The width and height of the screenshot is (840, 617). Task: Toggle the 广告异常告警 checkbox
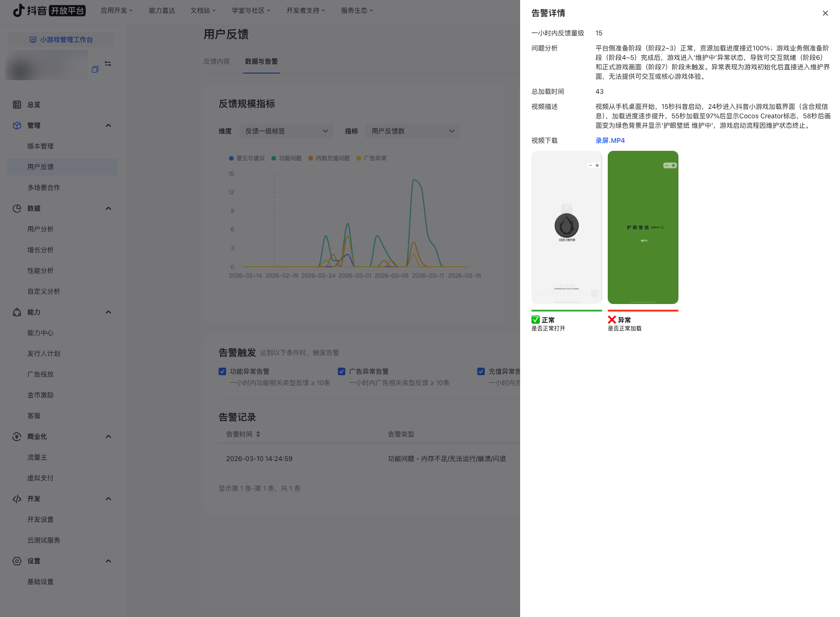342,371
